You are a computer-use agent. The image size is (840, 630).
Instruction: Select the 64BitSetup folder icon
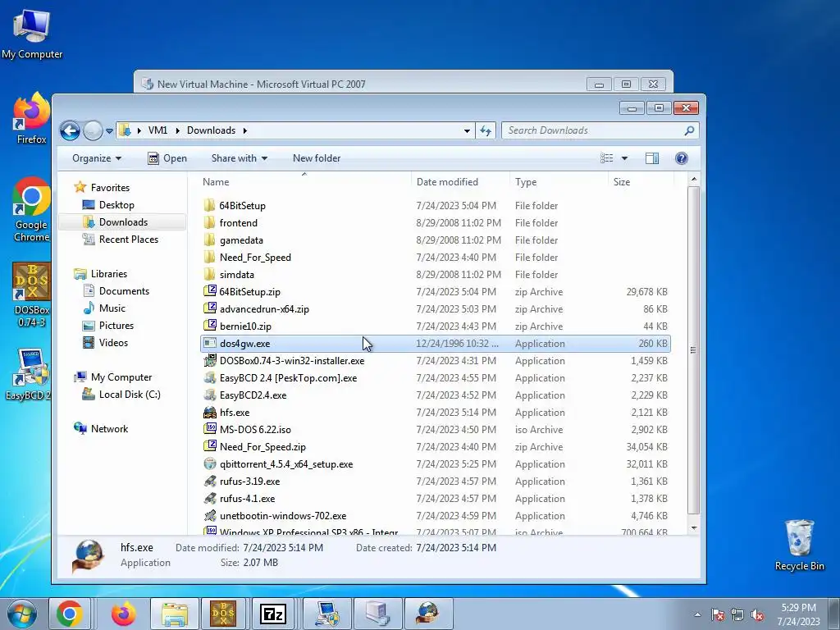(209, 206)
